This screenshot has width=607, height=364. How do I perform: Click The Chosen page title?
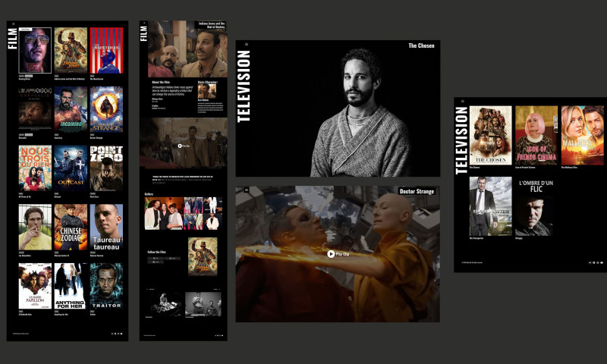[x=422, y=45]
